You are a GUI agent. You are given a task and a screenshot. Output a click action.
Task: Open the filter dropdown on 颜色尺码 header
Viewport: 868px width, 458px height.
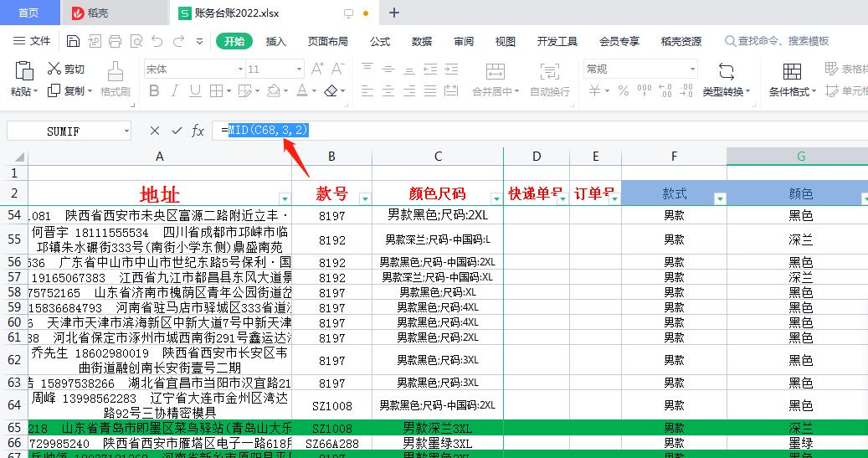(x=496, y=198)
